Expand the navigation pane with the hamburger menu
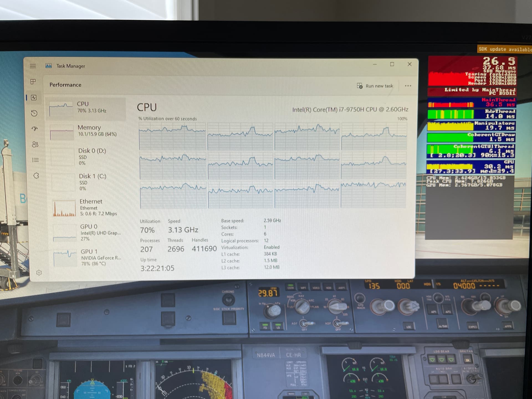Screen dimensions: 532x399 pyautogui.click(x=33, y=66)
